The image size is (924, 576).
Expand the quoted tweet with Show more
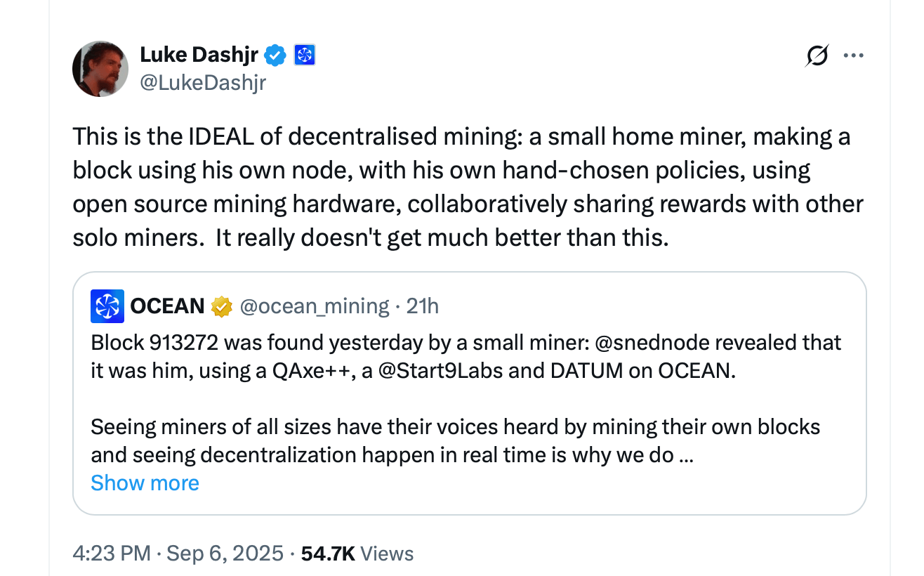click(x=145, y=483)
